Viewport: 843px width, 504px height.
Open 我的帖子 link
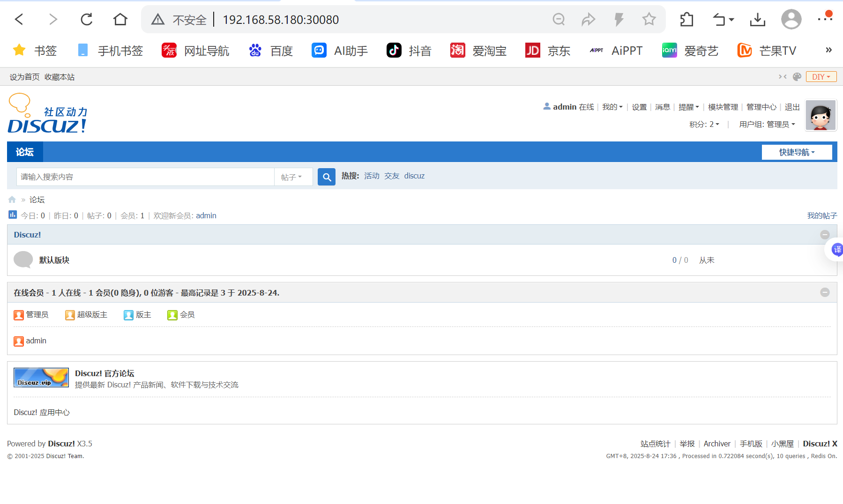coord(822,215)
